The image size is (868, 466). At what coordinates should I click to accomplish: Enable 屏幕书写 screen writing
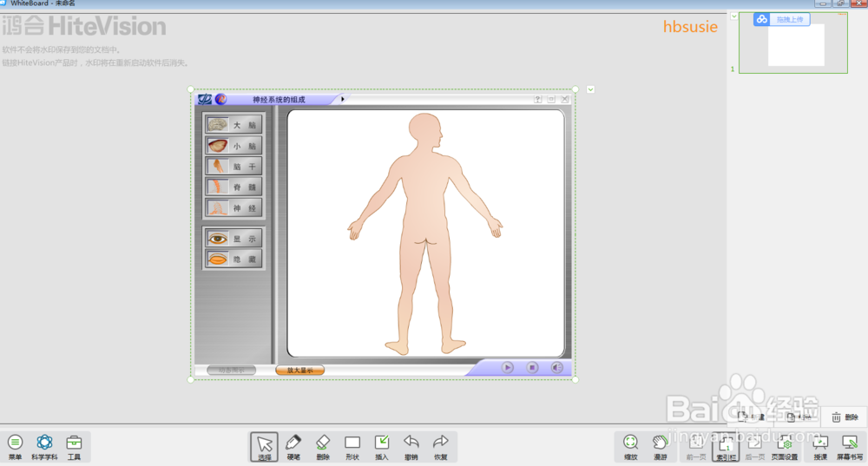pos(850,447)
